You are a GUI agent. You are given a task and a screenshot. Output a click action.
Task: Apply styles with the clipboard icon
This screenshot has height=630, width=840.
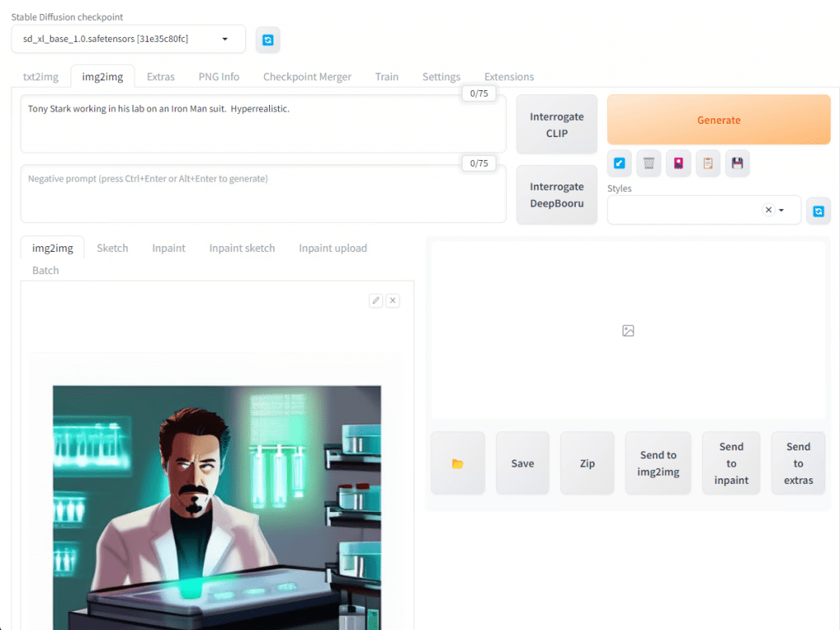[708, 163]
